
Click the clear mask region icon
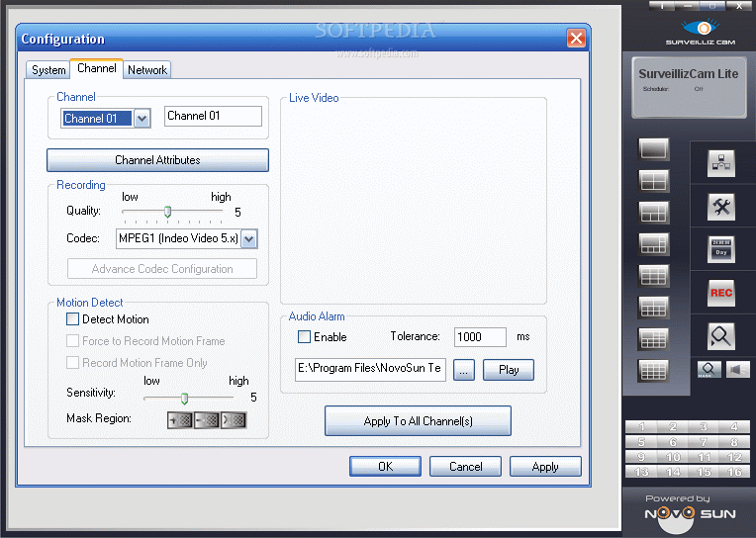coord(234,420)
